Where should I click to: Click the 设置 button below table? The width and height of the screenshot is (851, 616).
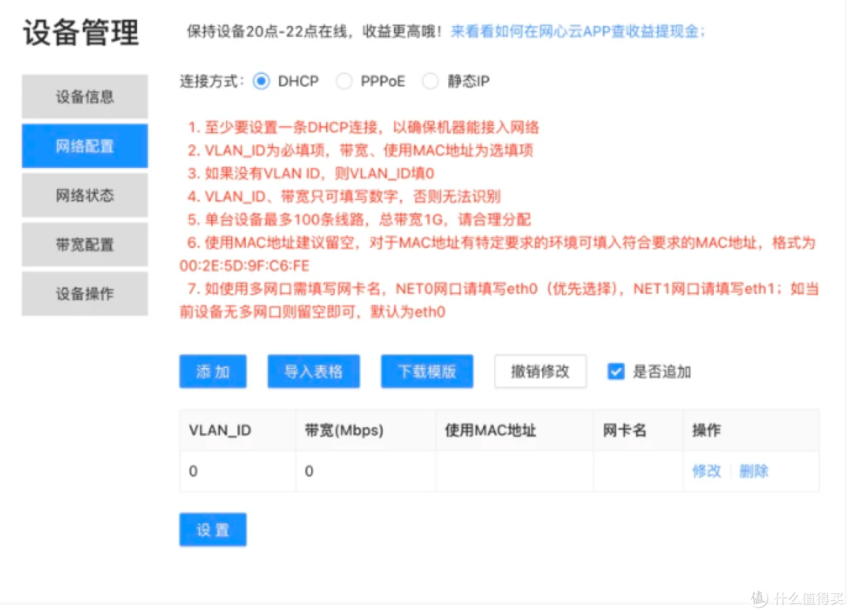(x=213, y=529)
